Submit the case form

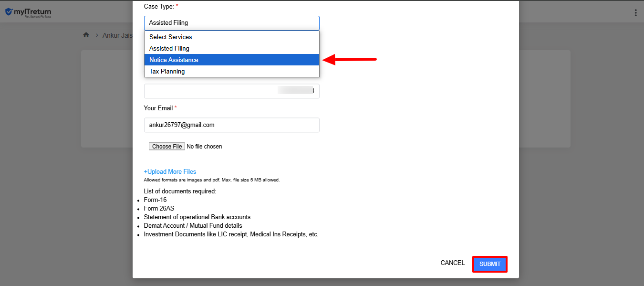point(490,264)
